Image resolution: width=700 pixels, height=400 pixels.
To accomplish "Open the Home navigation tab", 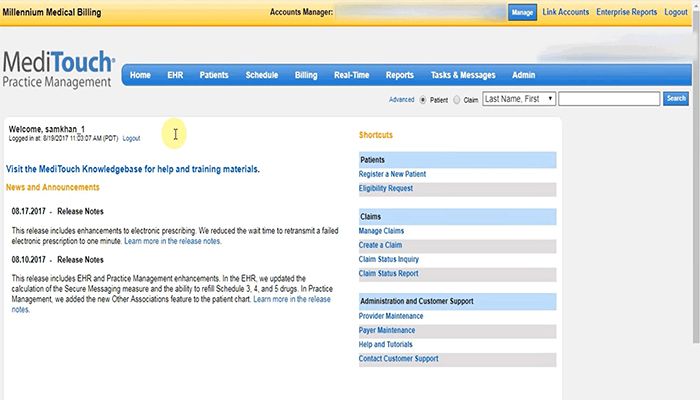I will [x=140, y=75].
